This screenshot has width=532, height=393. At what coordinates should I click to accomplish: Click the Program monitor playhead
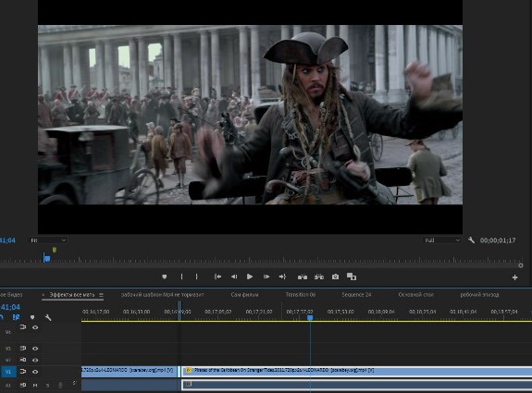click(46, 258)
